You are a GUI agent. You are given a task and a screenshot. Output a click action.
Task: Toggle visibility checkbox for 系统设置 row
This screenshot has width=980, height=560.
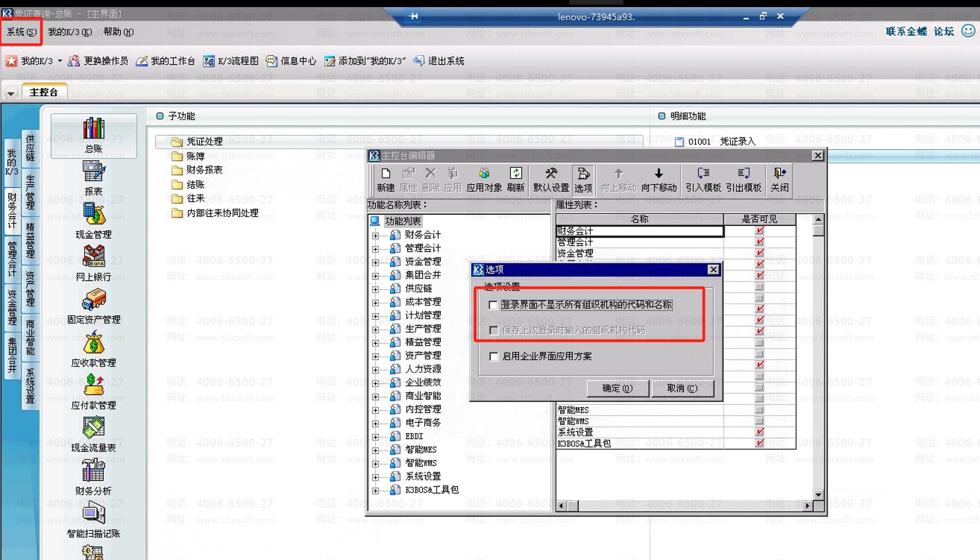click(x=760, y=432)
